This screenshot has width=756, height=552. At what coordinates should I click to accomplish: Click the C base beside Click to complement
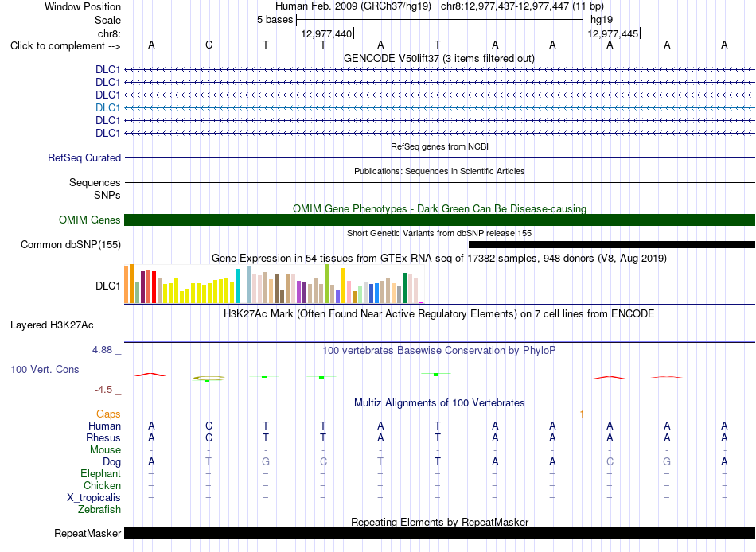tap(208, 45)
